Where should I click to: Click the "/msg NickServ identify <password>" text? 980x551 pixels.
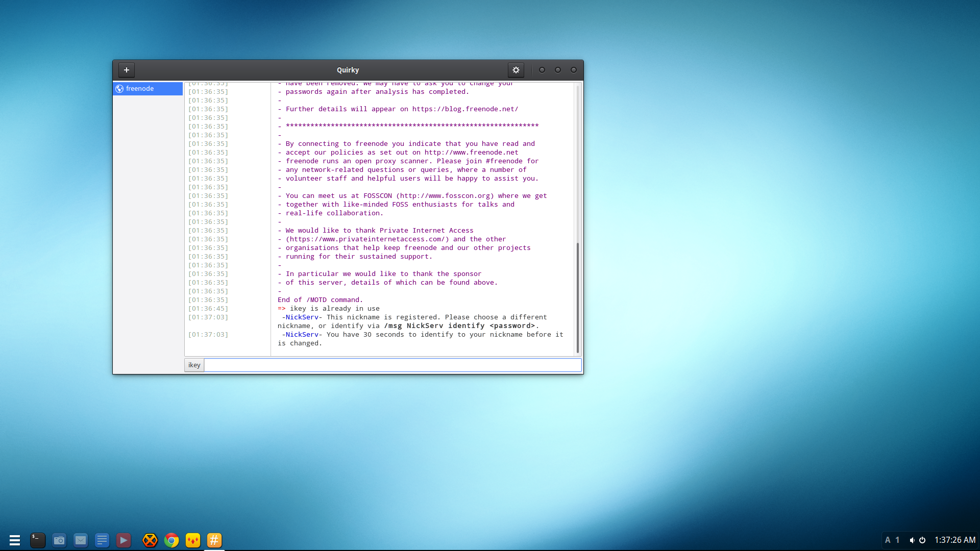click(459, 325)
